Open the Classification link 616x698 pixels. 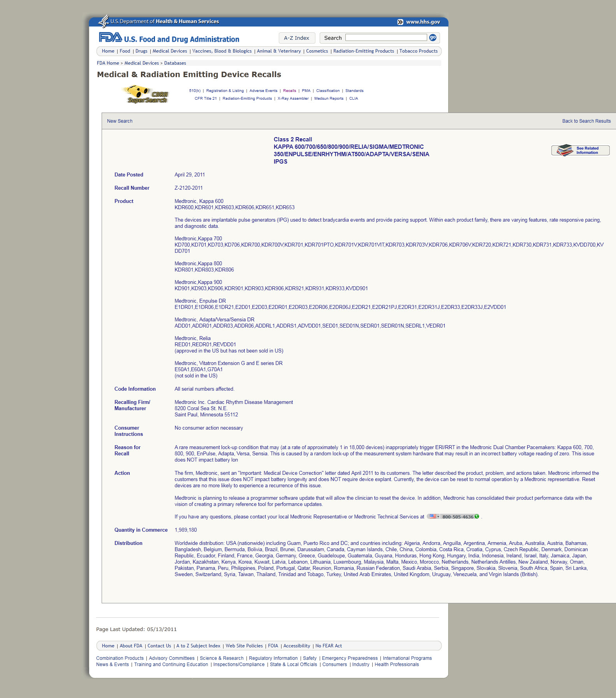pos(328,91)
